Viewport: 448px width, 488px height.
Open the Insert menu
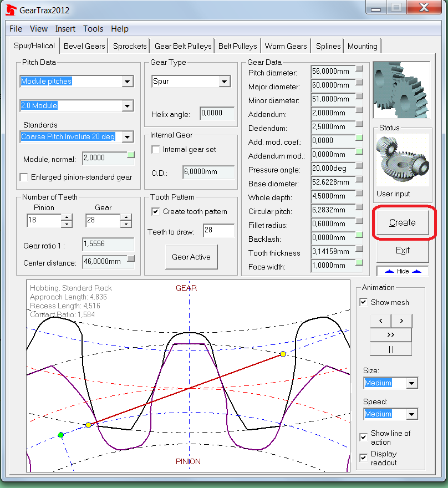pyautogui.click(x=65, y=29)
